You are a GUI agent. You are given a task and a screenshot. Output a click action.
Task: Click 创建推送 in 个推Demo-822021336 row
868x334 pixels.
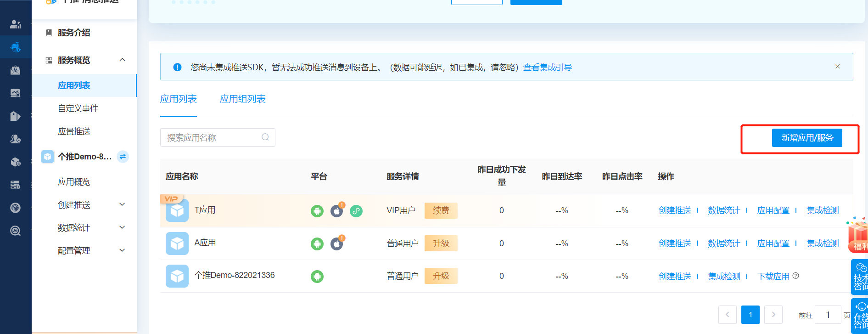click(675, 277)
